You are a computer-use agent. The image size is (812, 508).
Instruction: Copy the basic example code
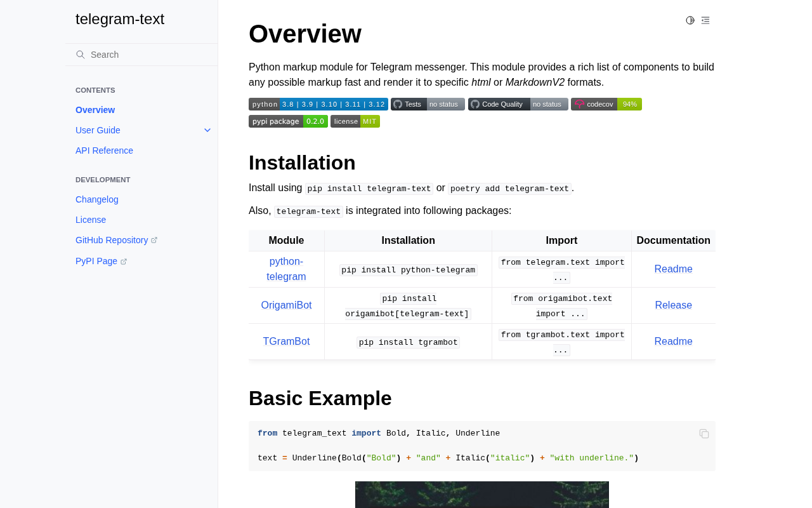point(704,434)
